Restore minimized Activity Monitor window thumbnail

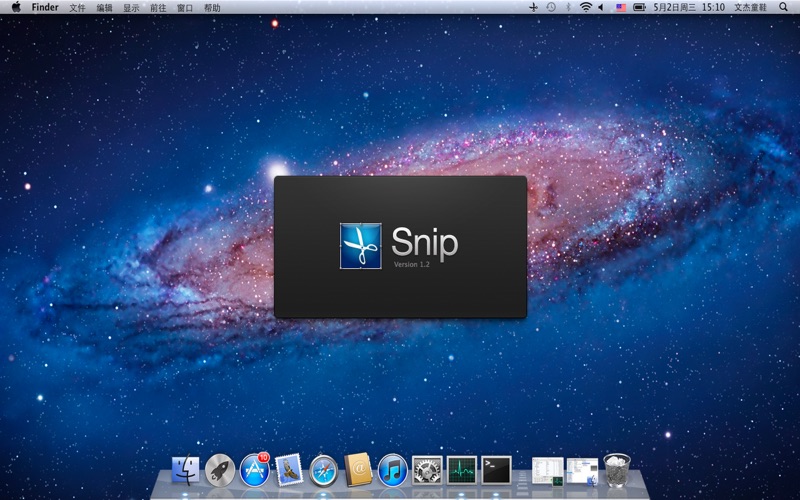pos(548,470)
